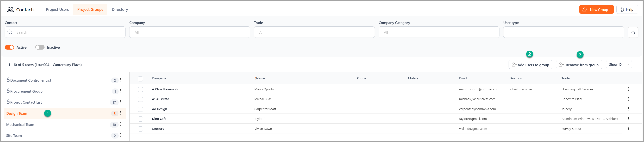Image resolution: width=644 pixels, height=142 pixels.
Task: Open kebab menu for Design Team group
Action: click(x=121, y=113)
